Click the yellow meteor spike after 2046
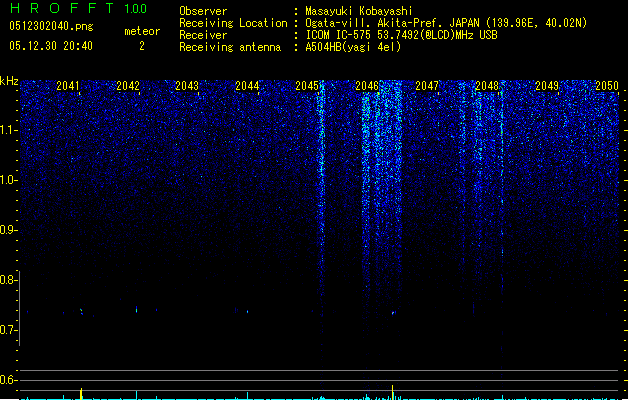The width and height of the screenshot is (629, 400). tap(392, 392)
